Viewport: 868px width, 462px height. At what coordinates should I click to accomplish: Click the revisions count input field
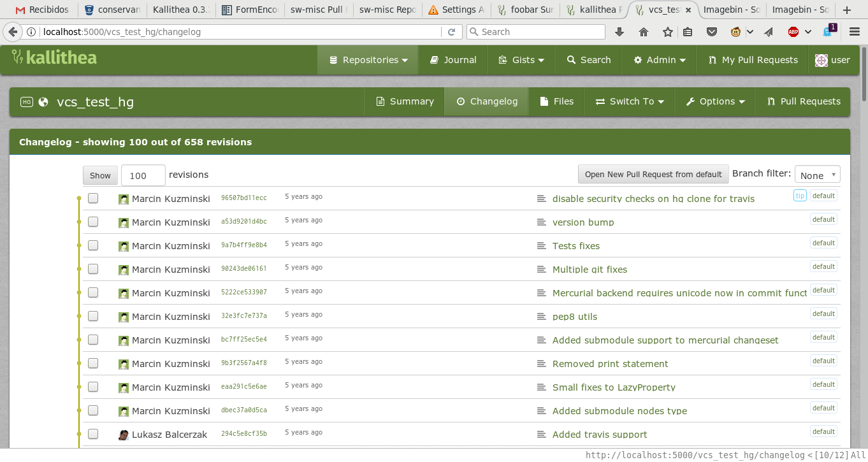point(143,175)
